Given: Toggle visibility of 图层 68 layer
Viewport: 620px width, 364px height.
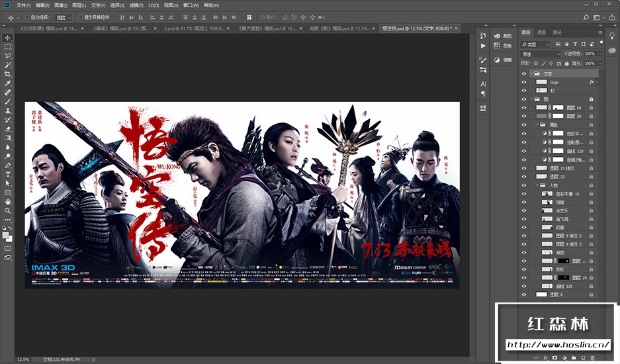Looking at the screenshot, I should (x=524, y=108).
